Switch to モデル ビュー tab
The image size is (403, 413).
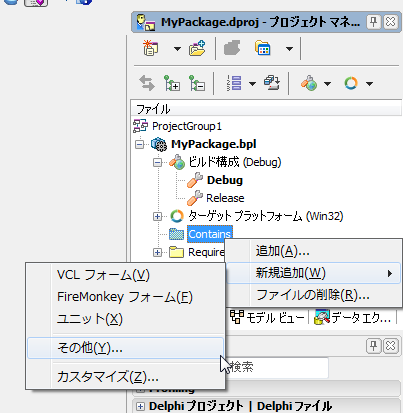(268, 318)
